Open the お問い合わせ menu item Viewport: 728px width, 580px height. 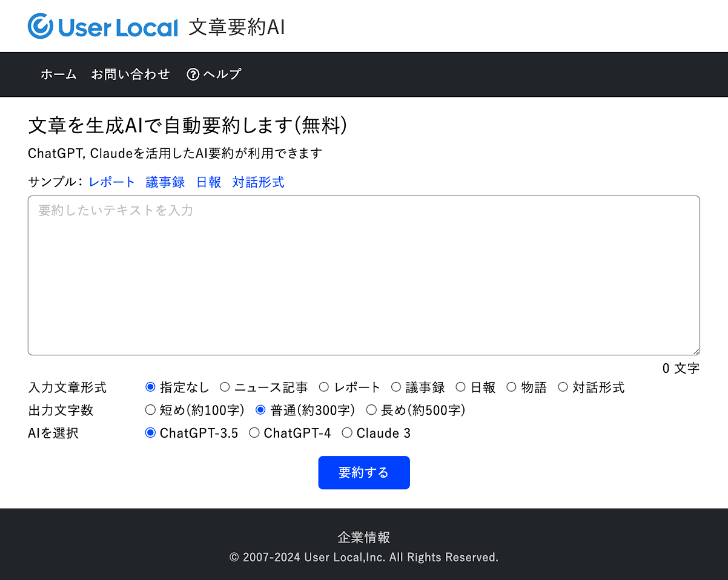[x=130, y=74]
